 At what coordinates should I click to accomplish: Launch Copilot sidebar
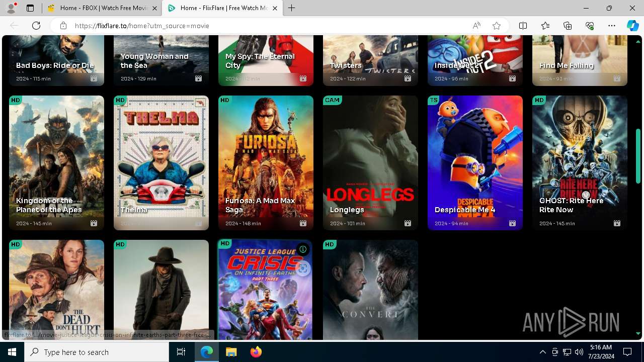pos(632,26)
